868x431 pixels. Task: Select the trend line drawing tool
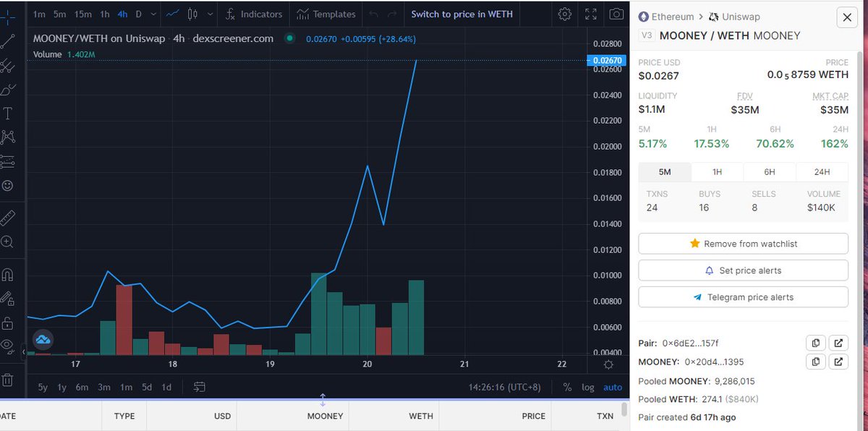click(x=8, y=40)
